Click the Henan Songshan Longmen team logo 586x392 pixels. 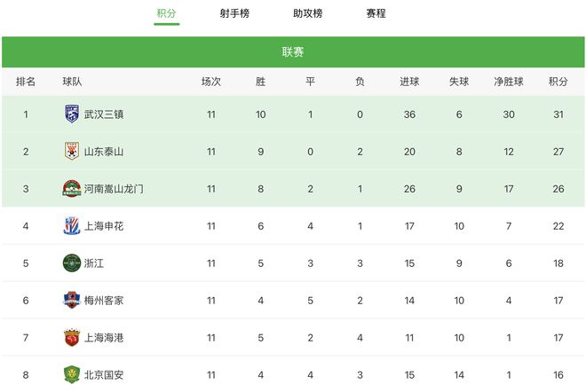pyautogui.click(x=72, y=189)
